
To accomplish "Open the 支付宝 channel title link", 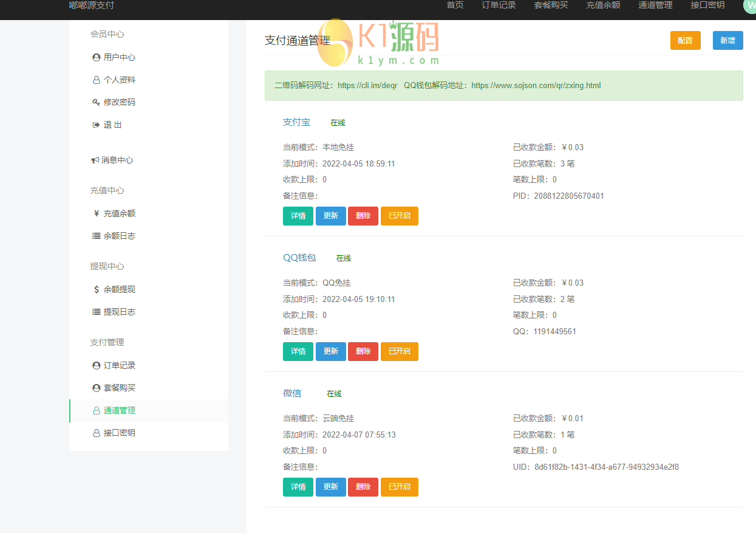I will click(x=296, y=122).
